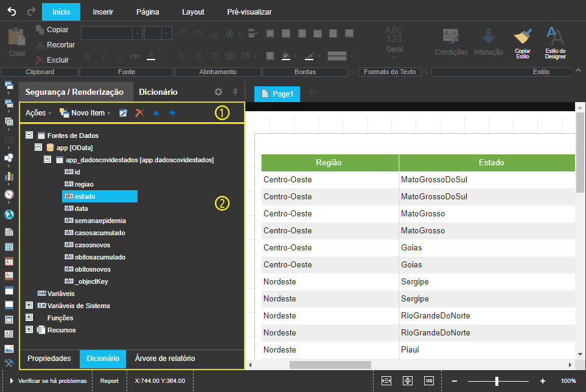This screenshot has height=392, width=586.
Task: Expand the Recursos node
Action: point(29,329)
